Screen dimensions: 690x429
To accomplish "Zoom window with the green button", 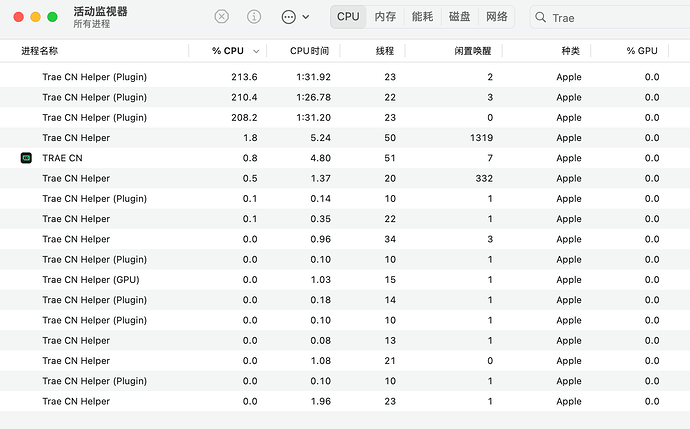I will [52, 17].
